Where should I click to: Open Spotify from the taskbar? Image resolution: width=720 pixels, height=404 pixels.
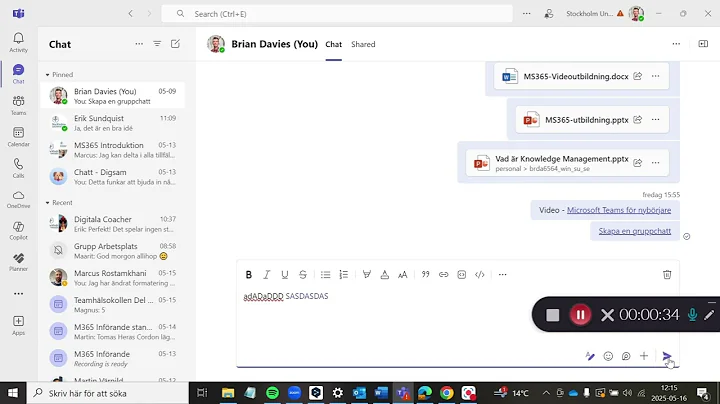pyautogui.click(x=272, y=393)
